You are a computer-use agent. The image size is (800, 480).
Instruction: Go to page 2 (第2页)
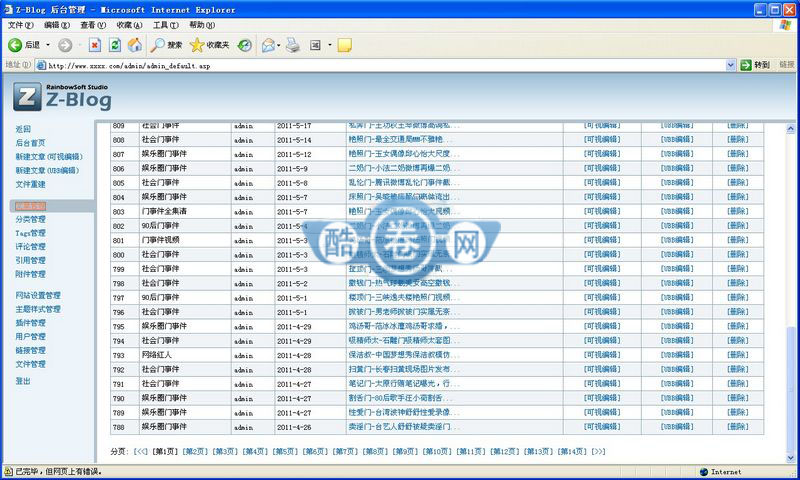click(195, 451)
